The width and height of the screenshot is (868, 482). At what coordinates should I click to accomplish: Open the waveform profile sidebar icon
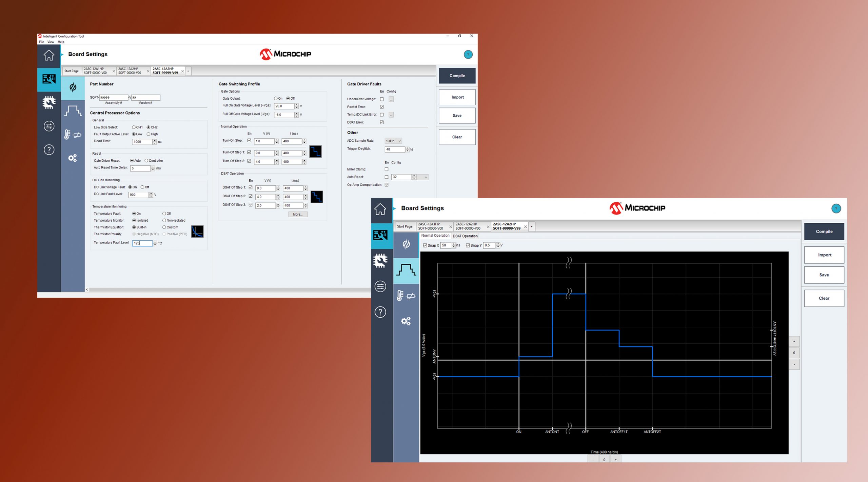(x=73, y=111)
